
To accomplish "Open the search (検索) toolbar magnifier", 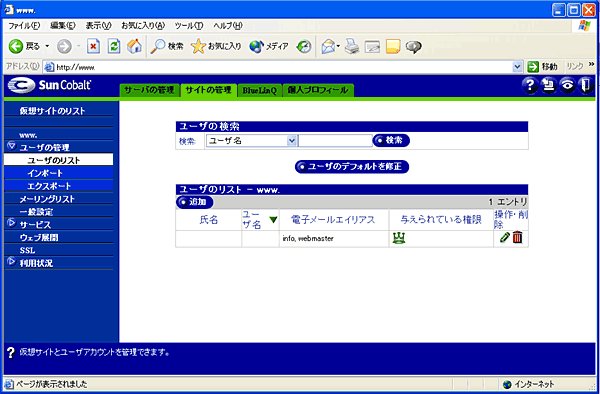I will 167,47.
